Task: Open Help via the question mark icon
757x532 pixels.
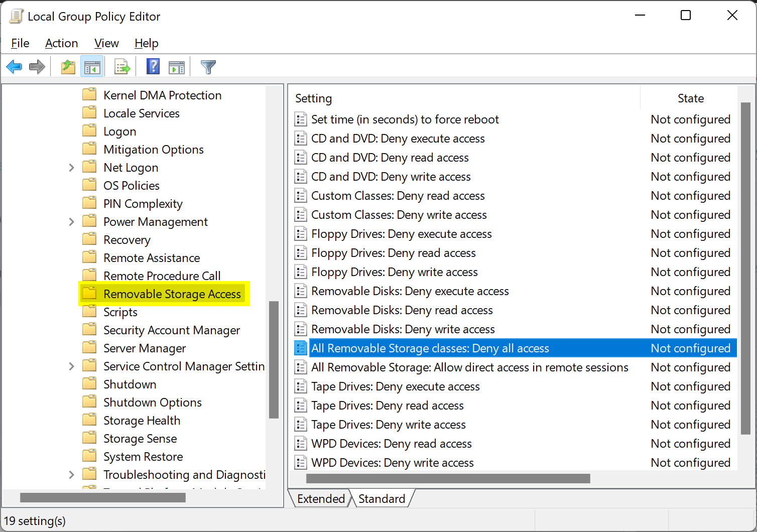Action: point(153,66)
